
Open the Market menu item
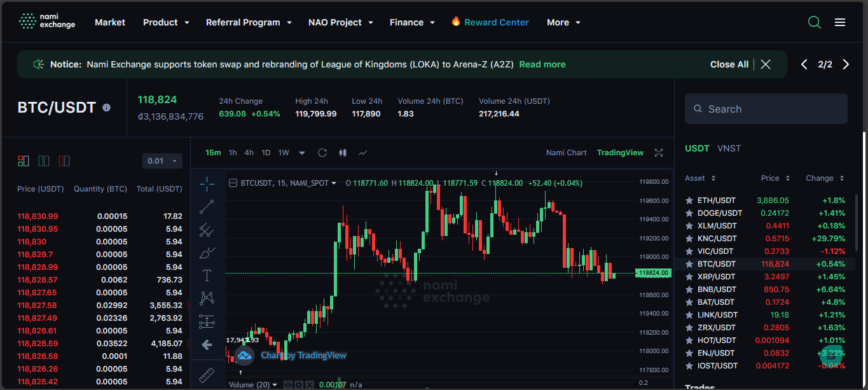coord(110,22)
